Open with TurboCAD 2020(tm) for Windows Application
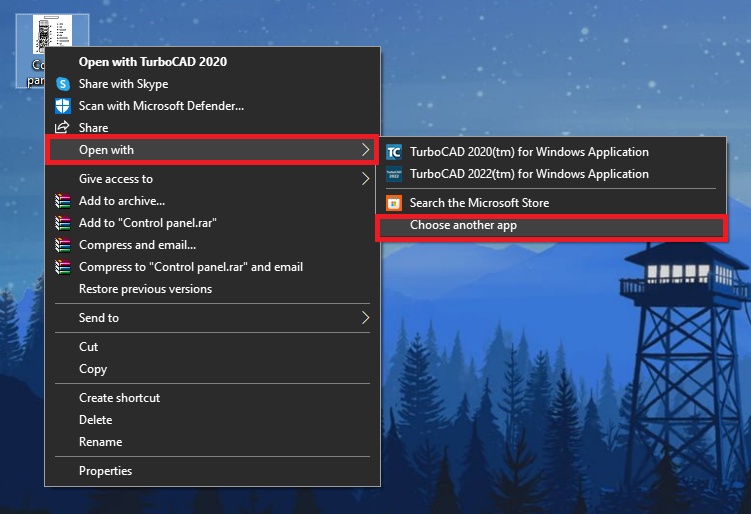Screen dimensions: 751x514 (x=551, y=152)
